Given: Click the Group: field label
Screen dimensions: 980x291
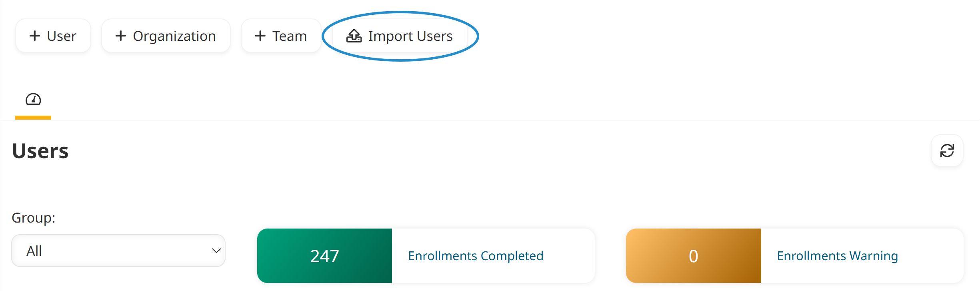Looking at the screenshot, I should click(x=34, y=218).
